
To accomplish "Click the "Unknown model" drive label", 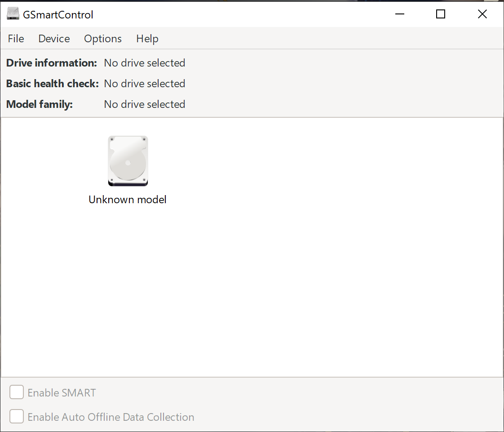I will point(128,200).
